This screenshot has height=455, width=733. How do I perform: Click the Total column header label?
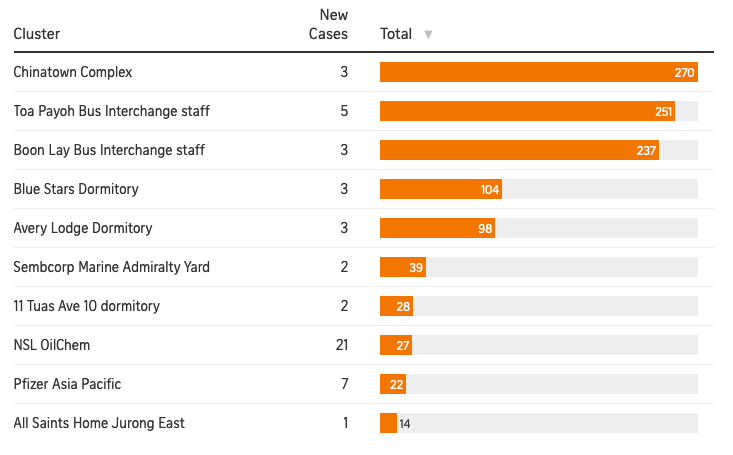[396, 34]
